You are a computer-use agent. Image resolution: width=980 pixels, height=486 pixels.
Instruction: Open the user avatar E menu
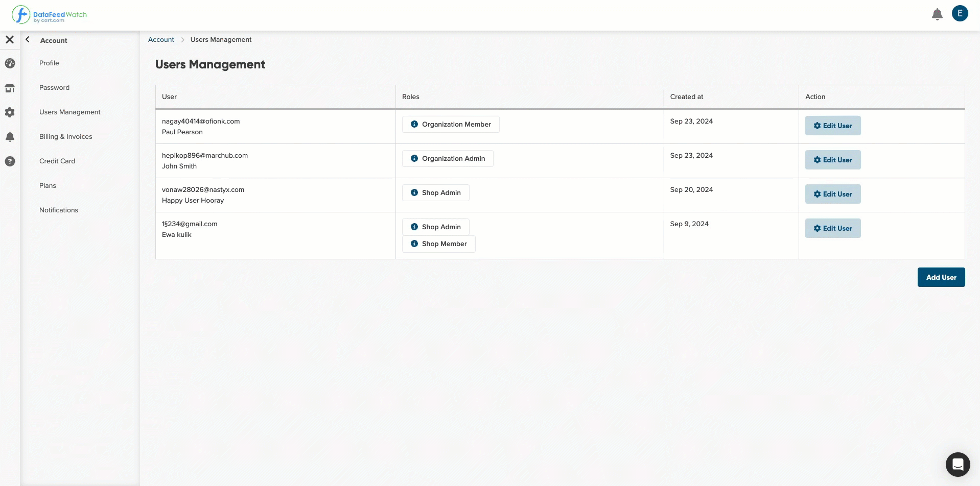pos(960,14)
